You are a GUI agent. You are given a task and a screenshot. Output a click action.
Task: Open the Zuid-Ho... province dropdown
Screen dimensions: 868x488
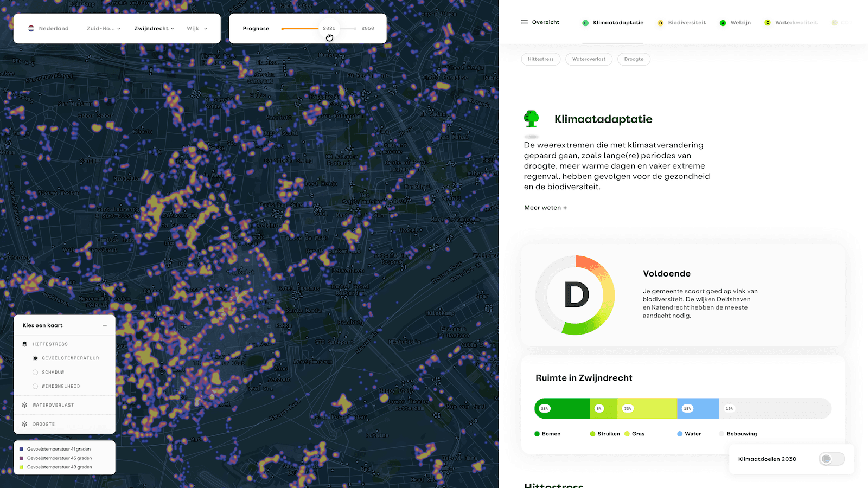[x=104, y=28]
